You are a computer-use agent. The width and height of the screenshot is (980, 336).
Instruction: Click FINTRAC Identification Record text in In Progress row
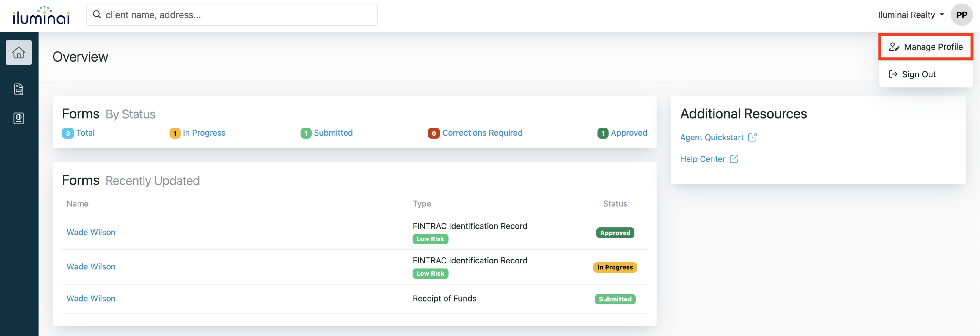470,261
